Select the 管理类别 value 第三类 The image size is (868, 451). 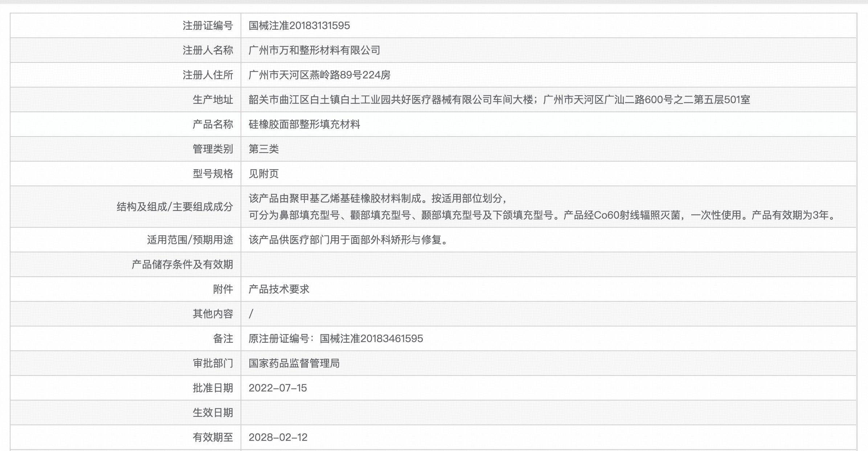click(x=261, y=149)
